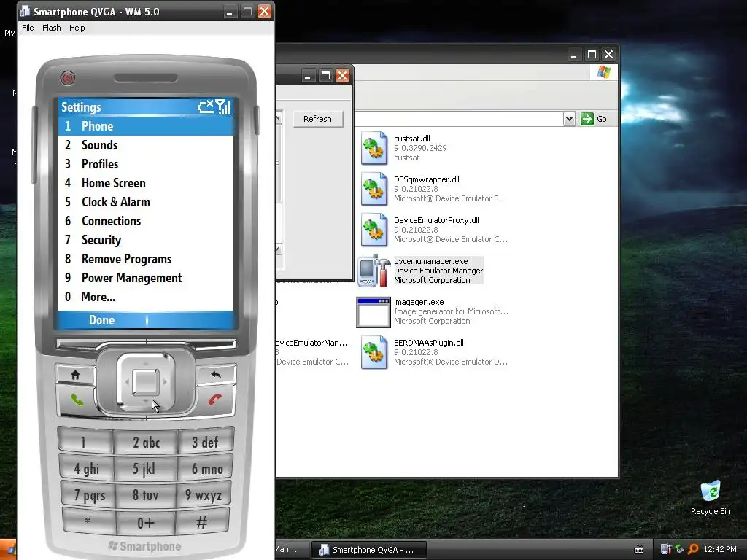Image resolution: width=747 pixels, height=560 pixels.
Task: Click the center D-pad select button
Action: tap(146, 381)
